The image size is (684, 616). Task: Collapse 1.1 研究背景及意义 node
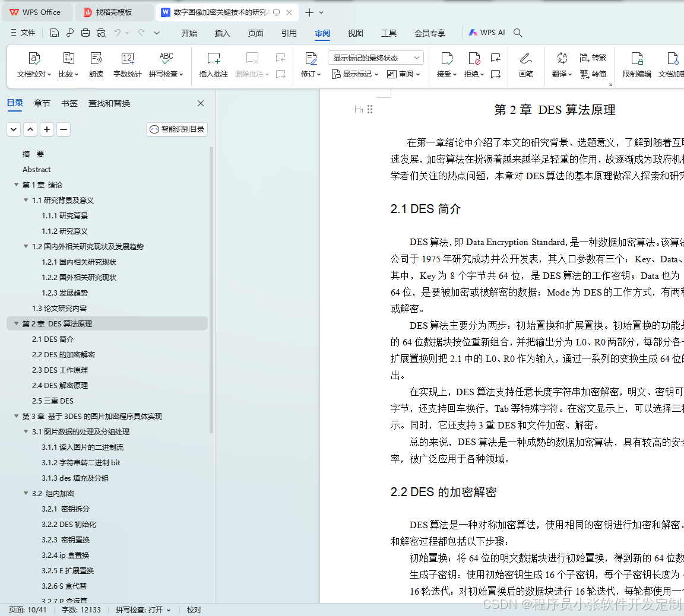(26, 200)
